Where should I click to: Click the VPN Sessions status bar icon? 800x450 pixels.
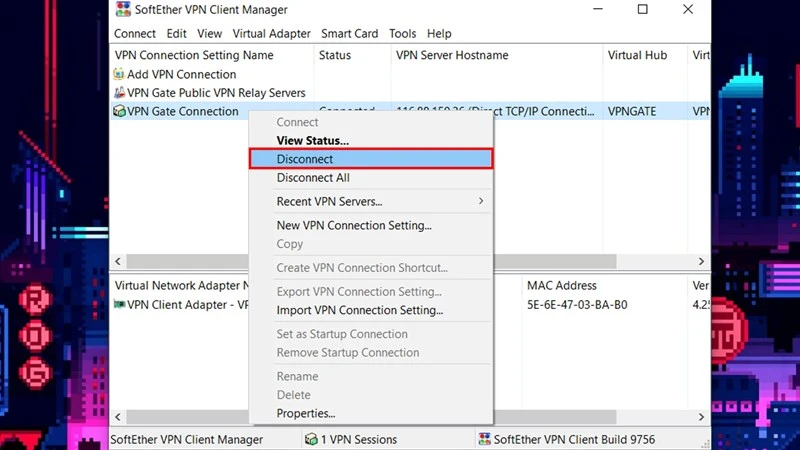pos(310,439)
